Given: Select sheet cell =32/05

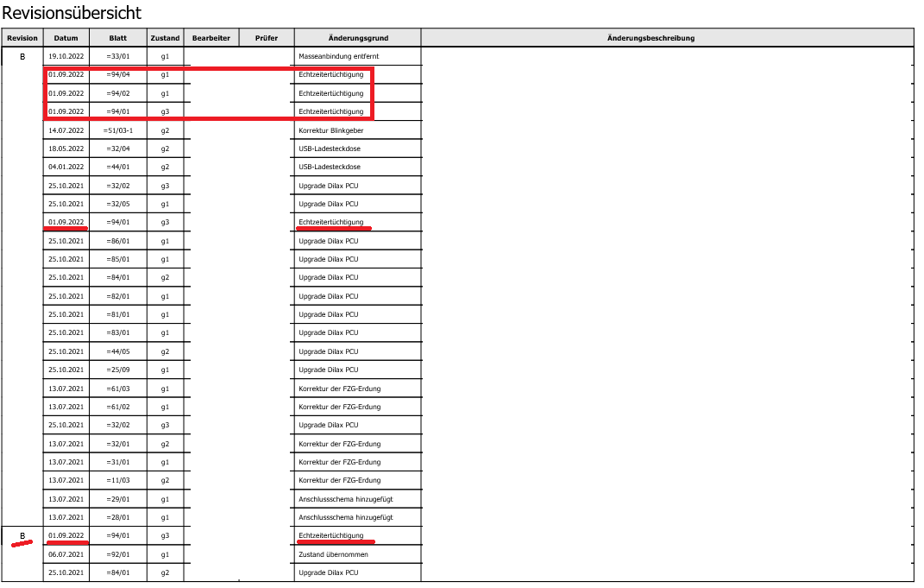Looking at the screenshot, I should pos(118,204).
